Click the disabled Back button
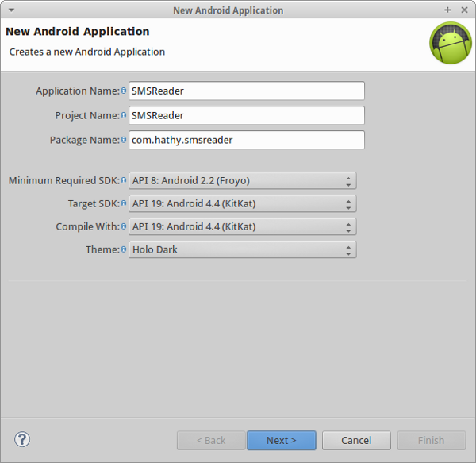The width and height of the screenshot is (476, 463). (211, 440)
